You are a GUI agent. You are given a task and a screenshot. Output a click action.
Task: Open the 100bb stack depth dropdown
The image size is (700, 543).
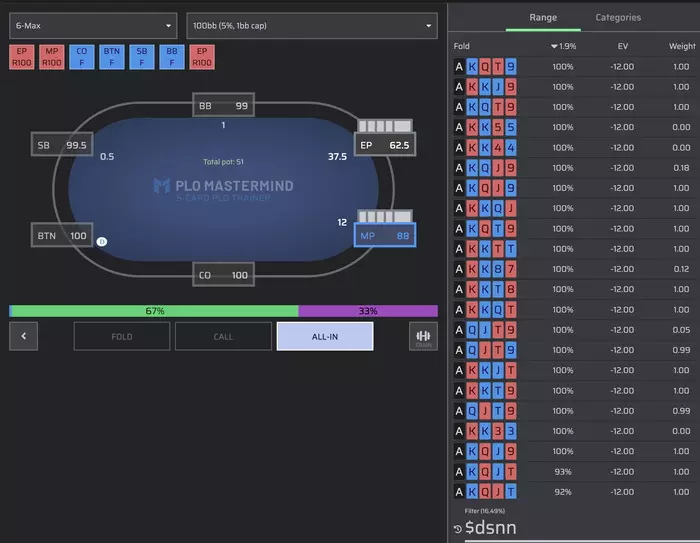pyautogui.click(x=312, y=26)
